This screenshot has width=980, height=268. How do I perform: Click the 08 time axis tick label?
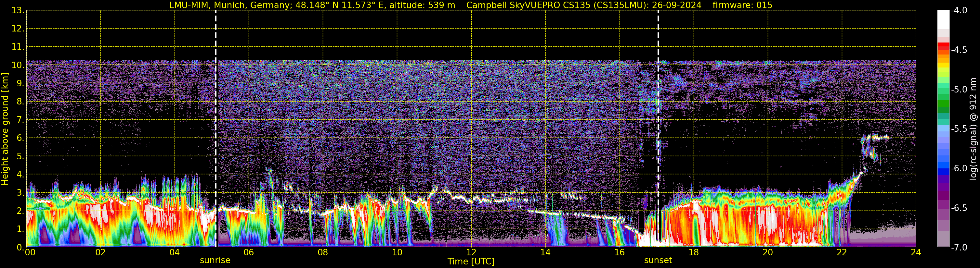pyautogui.click(x=323, y=252)
